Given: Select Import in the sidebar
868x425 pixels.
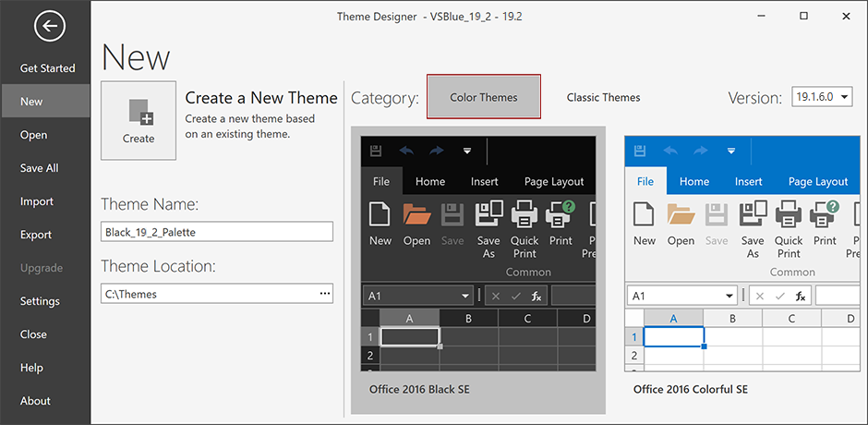Looking at the screenshot, I should pos(45,201).
